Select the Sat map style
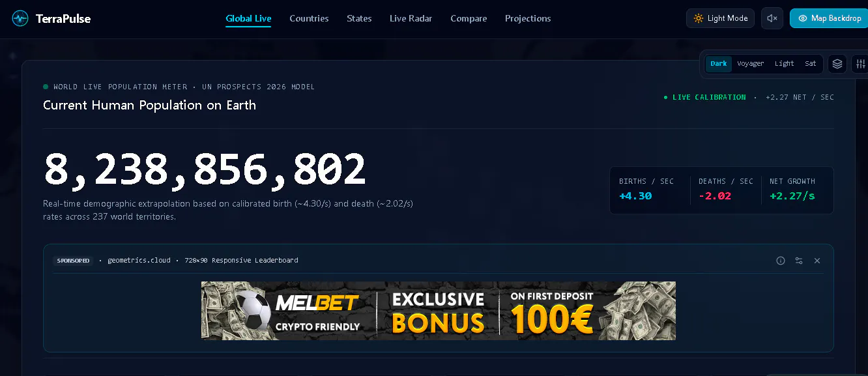868x376 pixels. pos(811,64)
